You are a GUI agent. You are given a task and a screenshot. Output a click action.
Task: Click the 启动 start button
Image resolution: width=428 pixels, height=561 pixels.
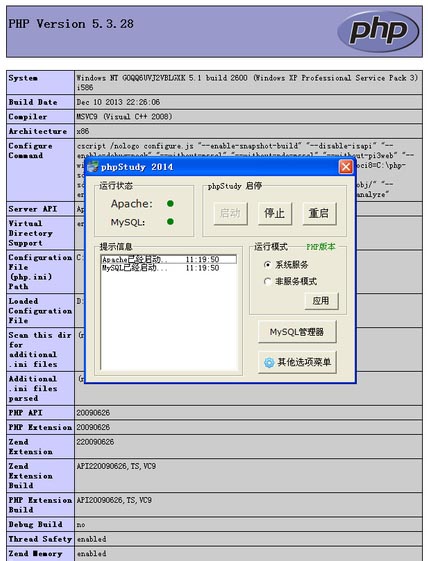click(230, 213)
